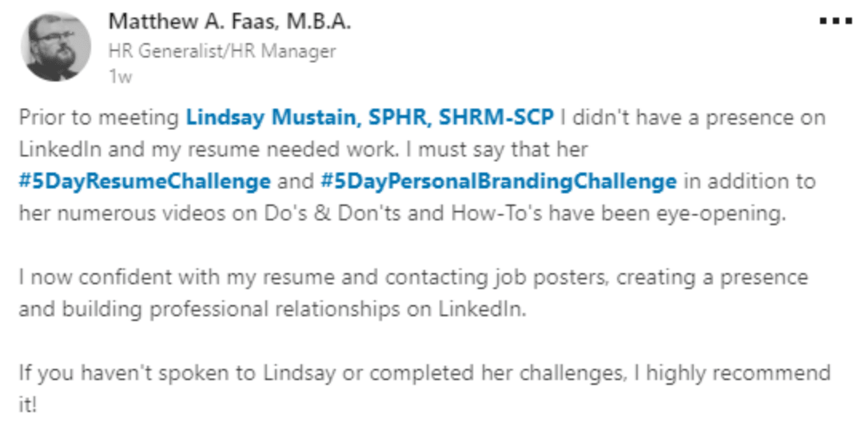Viewport: 868px width, 428px height.
Task: Click the opening words "Prior to meeting"
Action: (x=100, y=118)
